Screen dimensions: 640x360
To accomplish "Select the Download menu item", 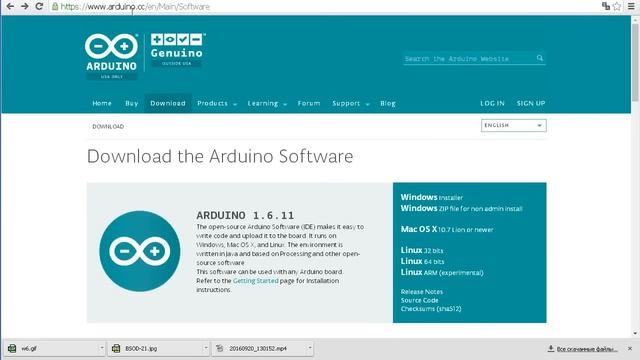I will (x=168, y=103).
